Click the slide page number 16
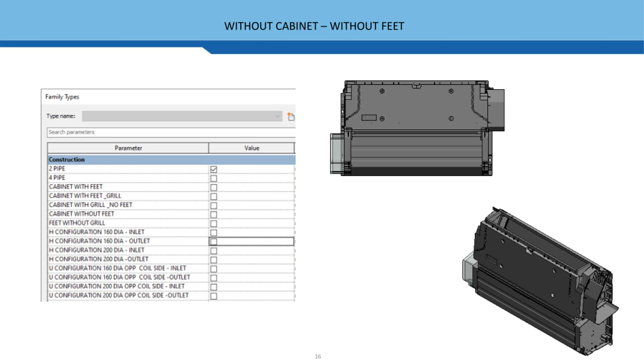Screen dimensions: 644x362 318,356
